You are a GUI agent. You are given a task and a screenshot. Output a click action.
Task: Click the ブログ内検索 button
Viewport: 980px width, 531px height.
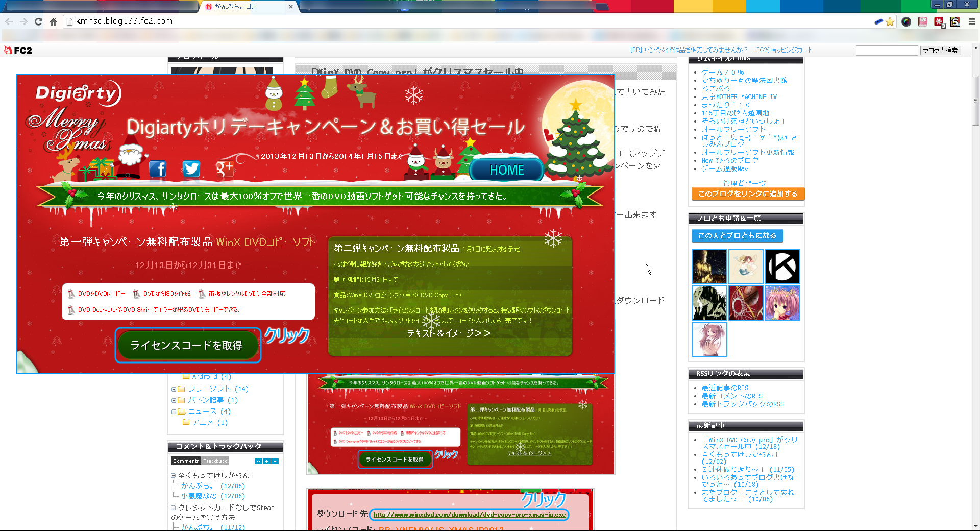pos(941,50)
